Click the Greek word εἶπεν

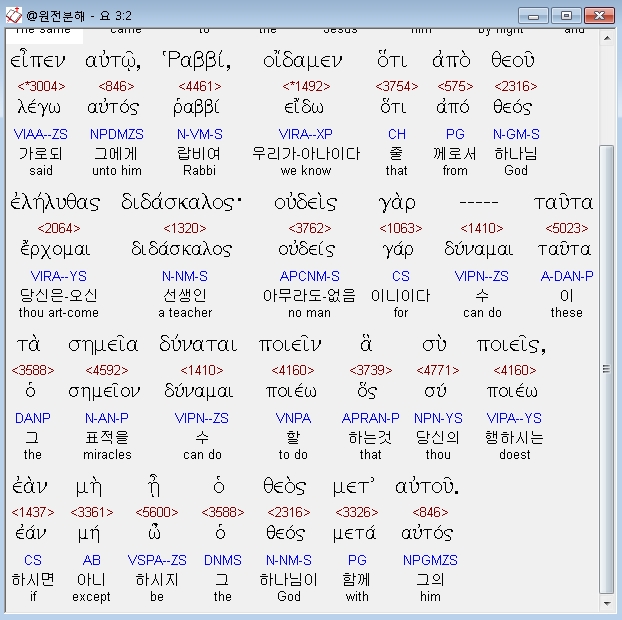coord(38,60)
